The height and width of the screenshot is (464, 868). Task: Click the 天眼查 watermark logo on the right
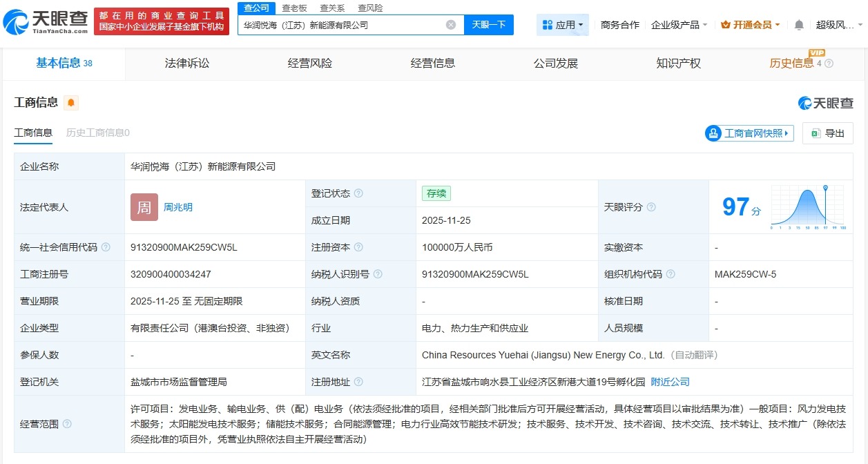pyautogui.click(x=827, y=102)
